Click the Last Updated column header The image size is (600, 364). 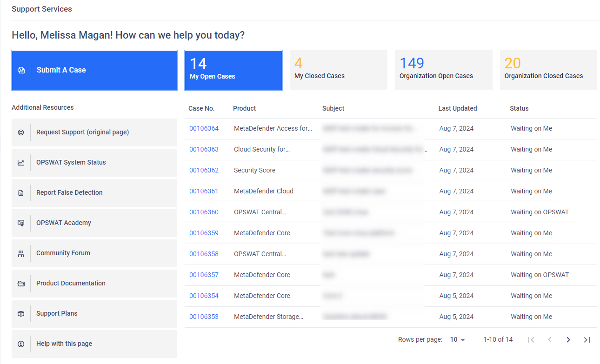[x=458, y=109]
